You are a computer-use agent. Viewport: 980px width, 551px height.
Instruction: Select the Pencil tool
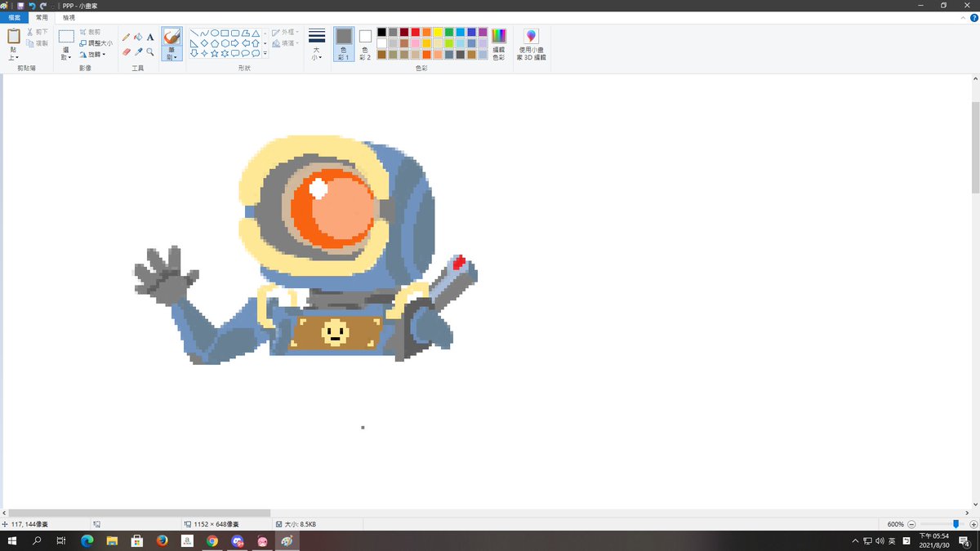pos(126,37)
